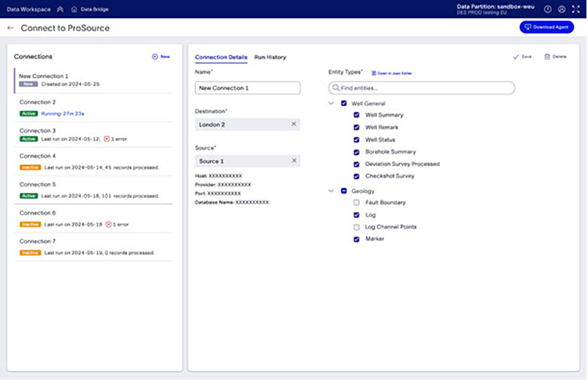Click the collapse chevrons next to Data Workspace
The width and height of the screenshot is (588, 380).
(60, 9)
